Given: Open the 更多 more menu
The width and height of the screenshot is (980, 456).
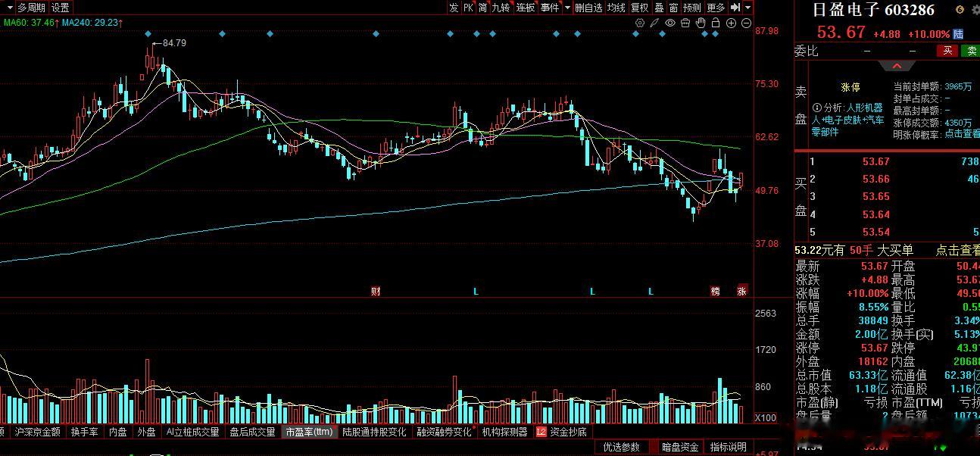Looking at the screenshot, I should pos(716,7).
